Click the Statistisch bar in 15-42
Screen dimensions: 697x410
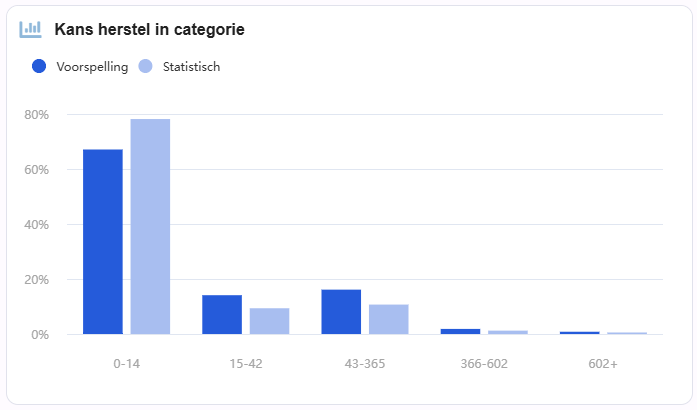(269, 321)
